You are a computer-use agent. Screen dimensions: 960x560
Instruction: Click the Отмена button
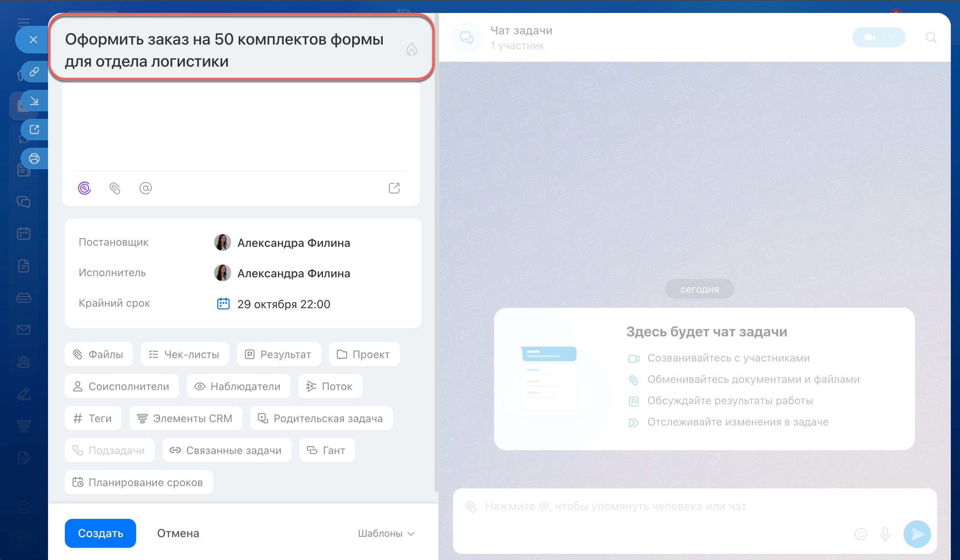(178, 533)
